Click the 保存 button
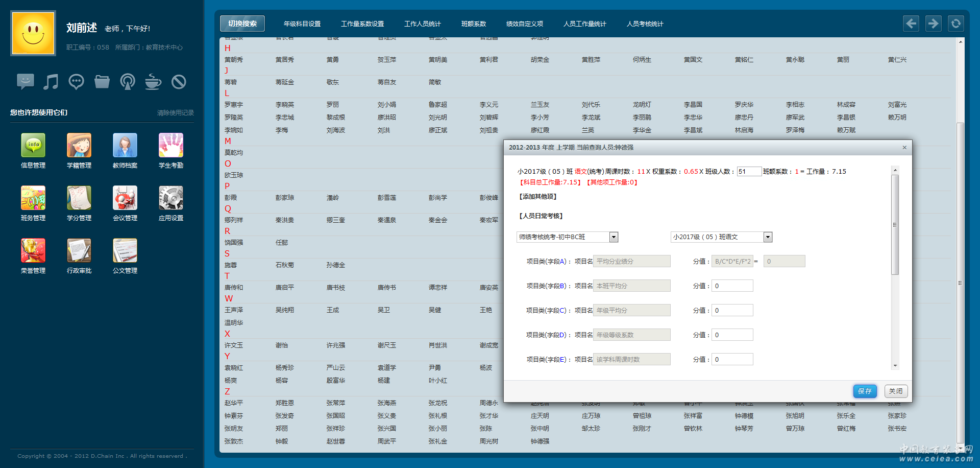 865,391
